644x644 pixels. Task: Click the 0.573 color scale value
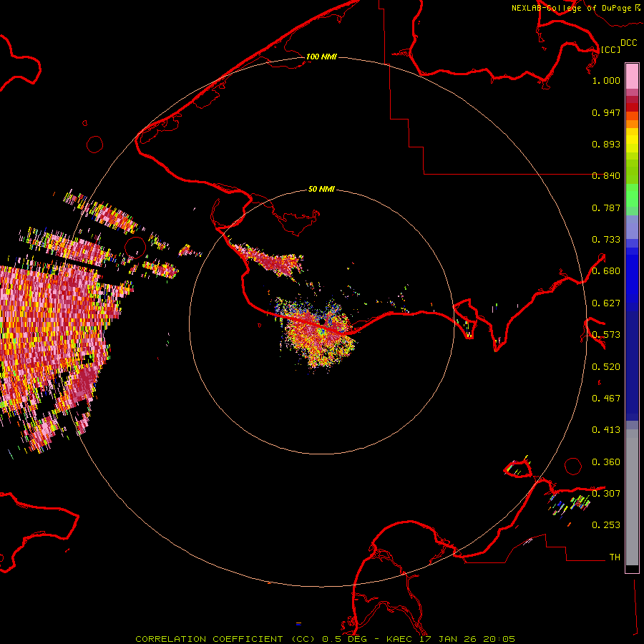(x=606, y=335)
